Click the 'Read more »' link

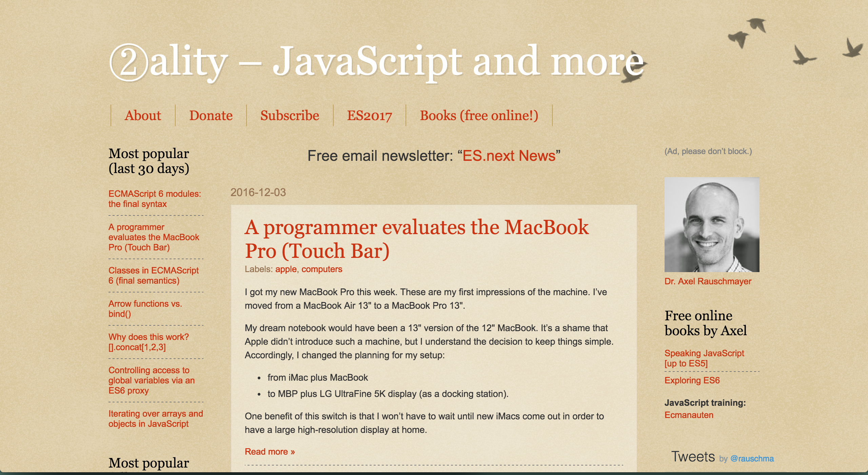click(270, 452)
